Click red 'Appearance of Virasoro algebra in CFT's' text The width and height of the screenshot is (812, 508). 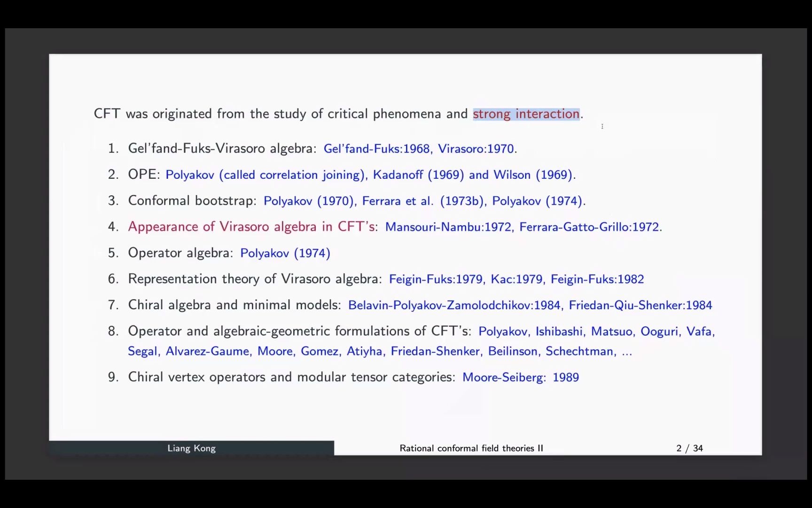click(251, 227)
